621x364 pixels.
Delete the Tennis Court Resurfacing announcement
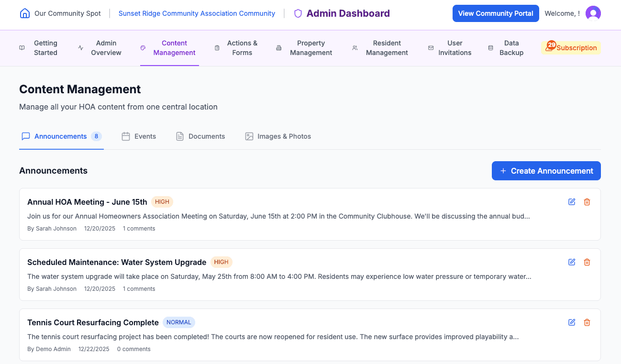tap(587, 322)
